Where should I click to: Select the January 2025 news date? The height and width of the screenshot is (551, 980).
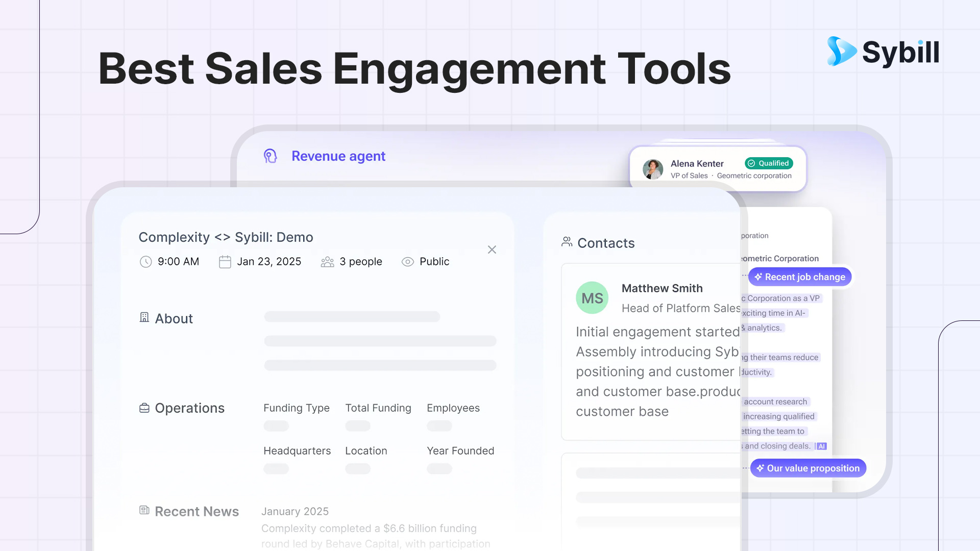(x=295, y=512)
